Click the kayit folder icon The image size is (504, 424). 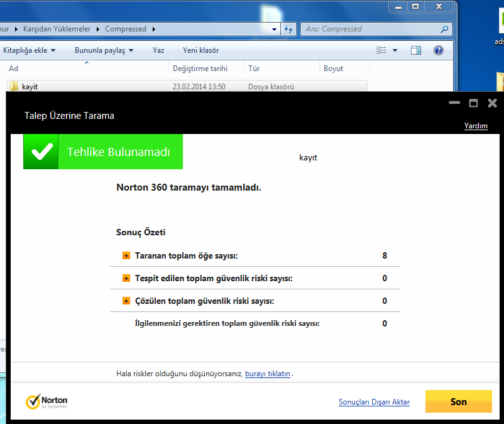click(14, 86)
